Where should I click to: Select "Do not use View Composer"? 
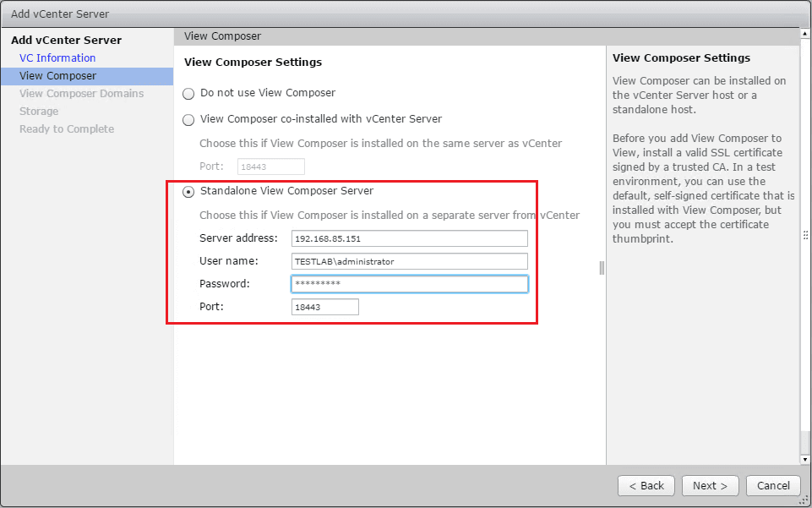point(188,94)
